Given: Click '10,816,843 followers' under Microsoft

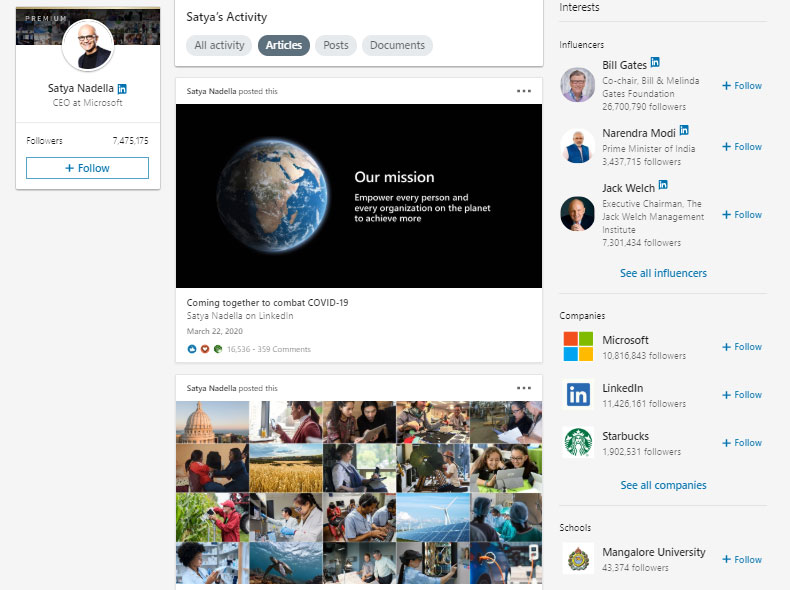Looking at the screenshot, I should coord(644,356).
